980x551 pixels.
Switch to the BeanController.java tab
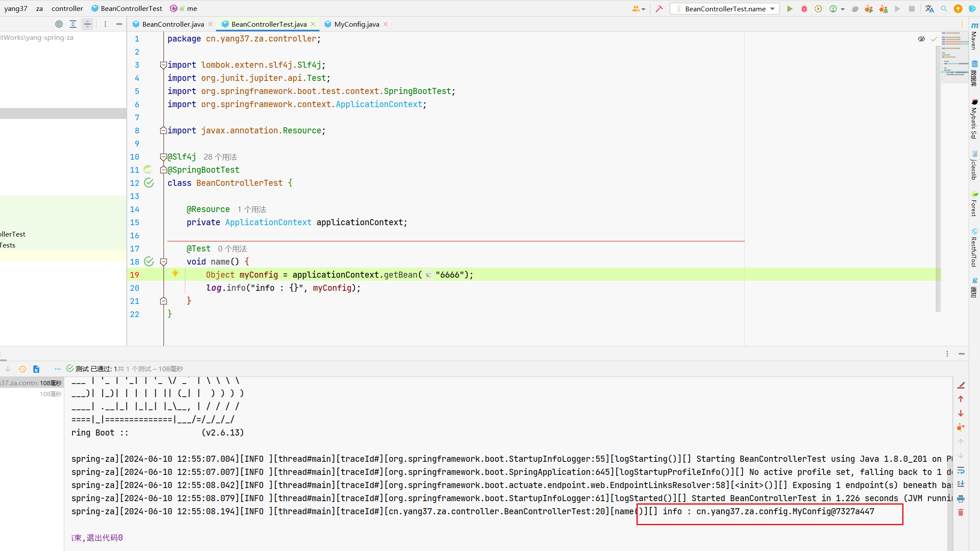click(x=173, y=24)
